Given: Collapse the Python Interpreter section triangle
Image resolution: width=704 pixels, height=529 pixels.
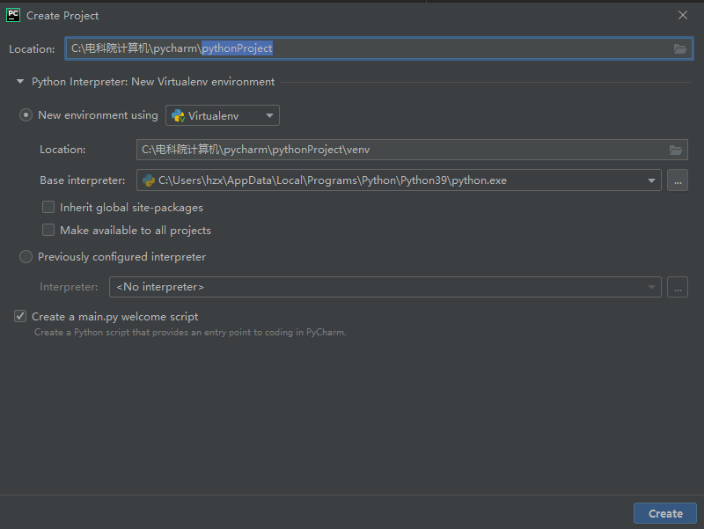Looking at the screenshot, I should pos(20,81).
